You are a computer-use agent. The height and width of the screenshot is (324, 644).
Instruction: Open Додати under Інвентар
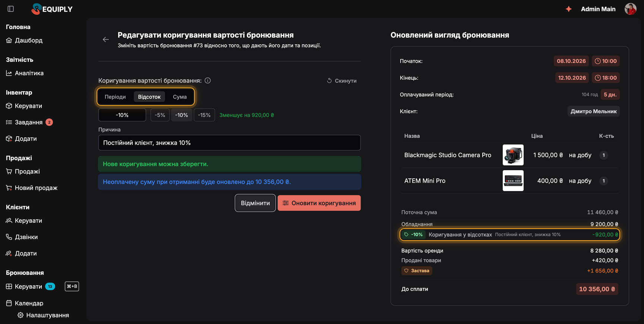[x=22, y=139]
